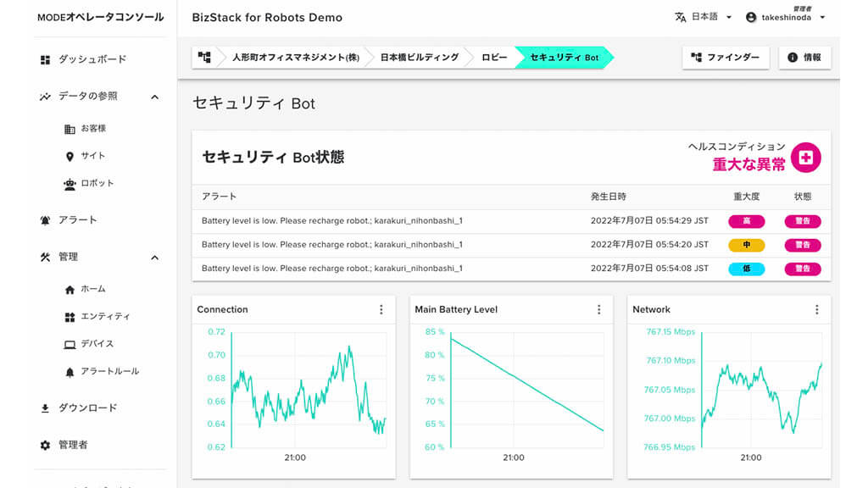Click the breadcrumb hierarchy tree icon
868x488 pixels.
point(205,57)
